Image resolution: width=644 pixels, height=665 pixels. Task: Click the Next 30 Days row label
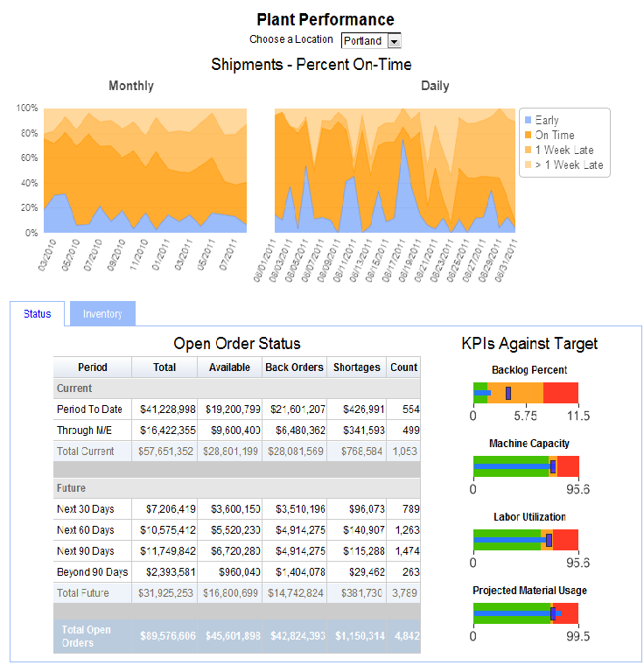[85, 509]
